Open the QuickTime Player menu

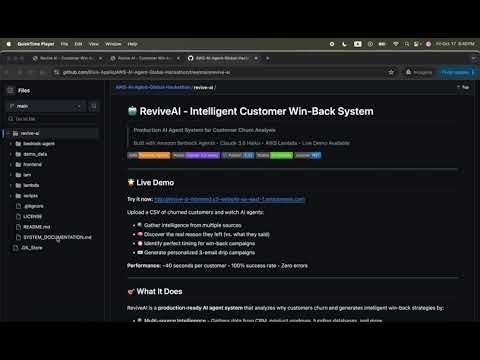click(36, 44)
